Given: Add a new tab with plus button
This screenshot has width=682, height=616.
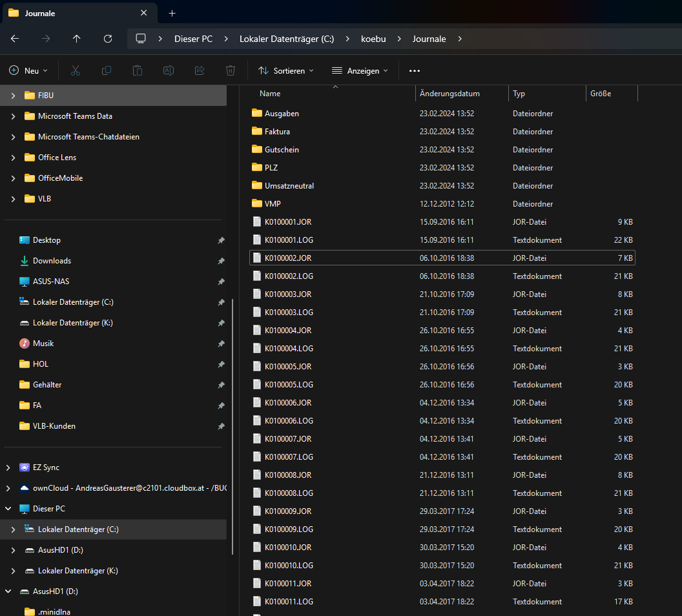Looking at the screenshot, I should (x=172, y=13).
